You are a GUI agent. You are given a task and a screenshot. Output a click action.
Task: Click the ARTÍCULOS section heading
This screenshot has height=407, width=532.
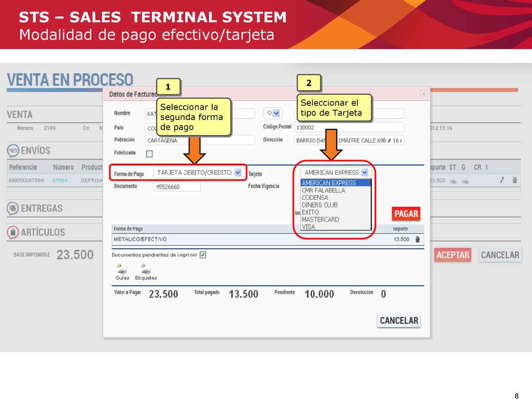coord(43,232)
